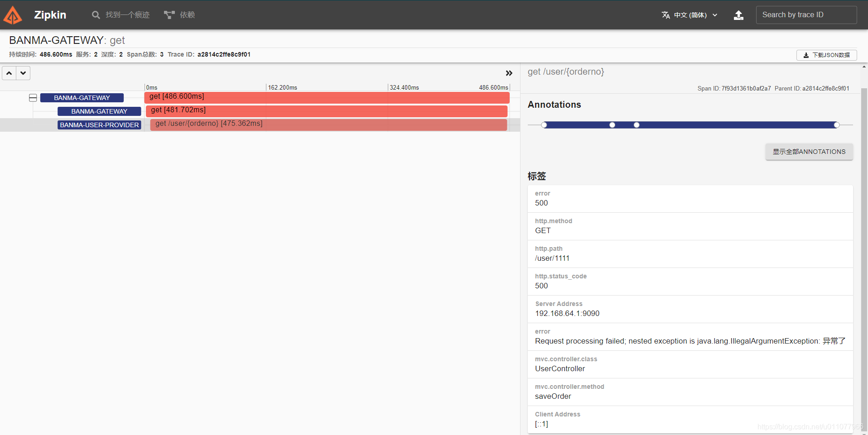Click the third annotation dot on timeline
This screenshot has width=868, height=435.
click(637, 125)
